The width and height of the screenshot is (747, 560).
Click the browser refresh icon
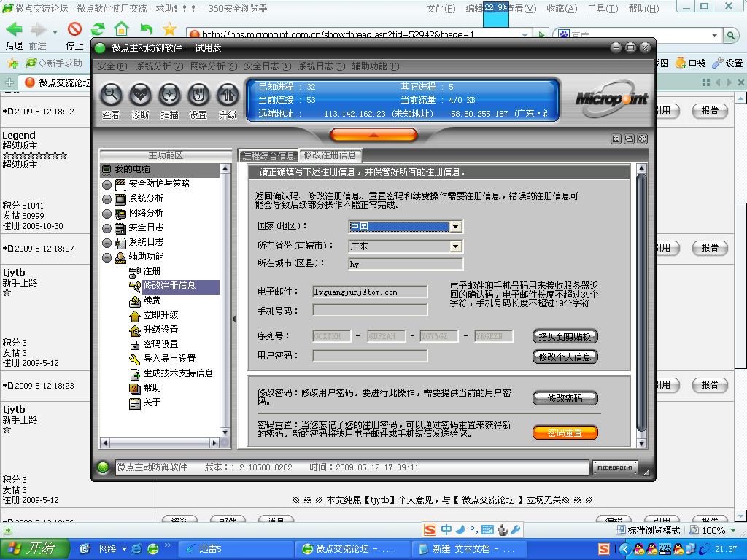click(x=98, y=29)
